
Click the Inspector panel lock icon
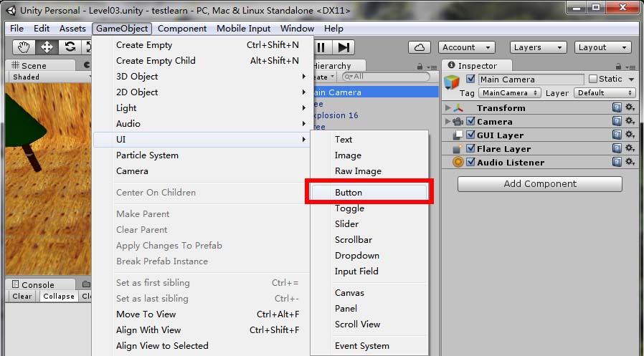coord(618,66)
